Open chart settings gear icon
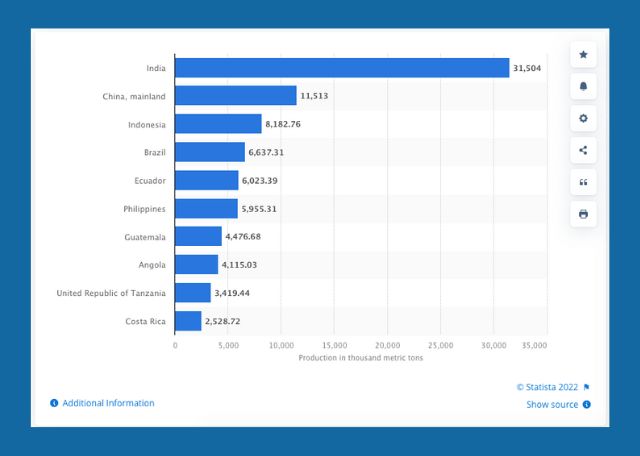640x456 pixels. [x=583, y=118]
